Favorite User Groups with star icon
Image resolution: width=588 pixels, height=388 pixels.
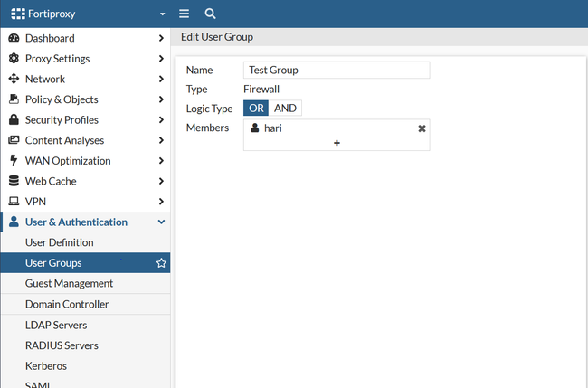point(161,263)
